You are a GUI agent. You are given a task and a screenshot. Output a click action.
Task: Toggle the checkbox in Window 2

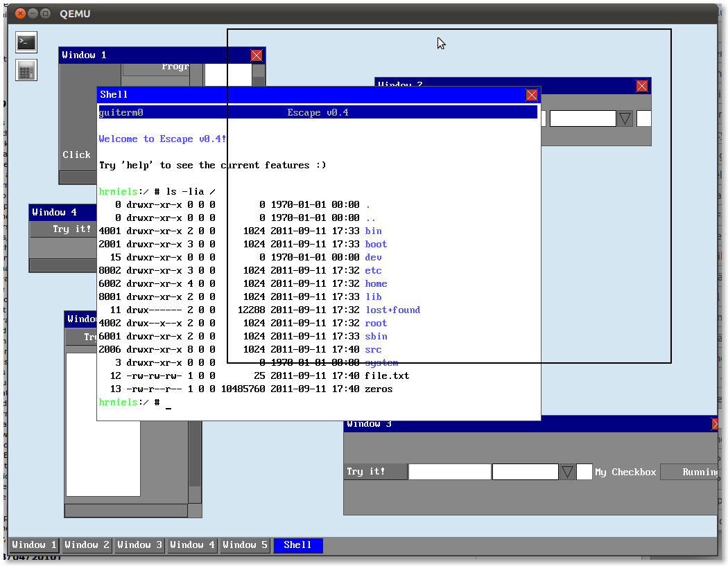tap(643, 118)
